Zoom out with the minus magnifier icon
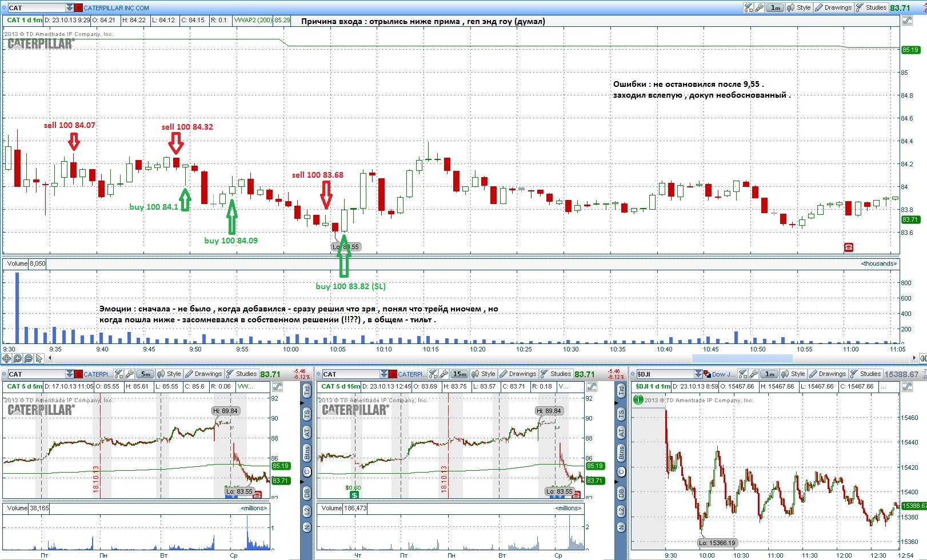The height and width of the screenshot is (560, 927). tap(28, 358)
